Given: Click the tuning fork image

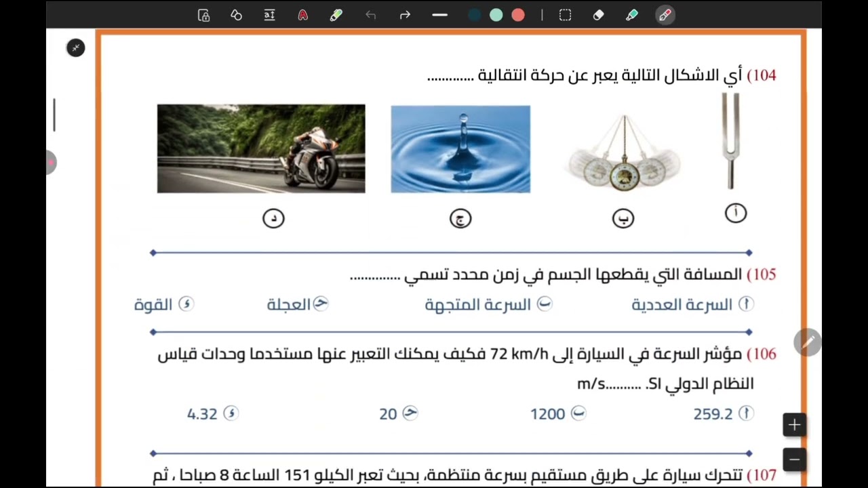Looking at the screenshot, I should (730, 141).
